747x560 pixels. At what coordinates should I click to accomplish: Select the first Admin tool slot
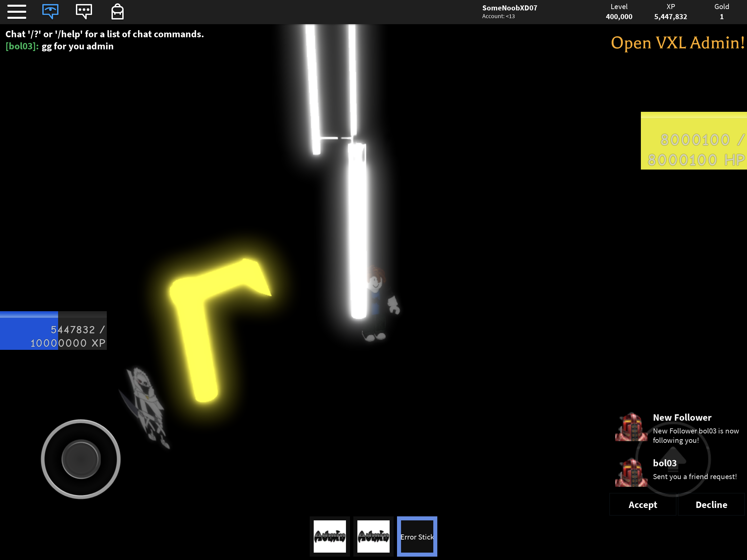(x=329, y=536)
